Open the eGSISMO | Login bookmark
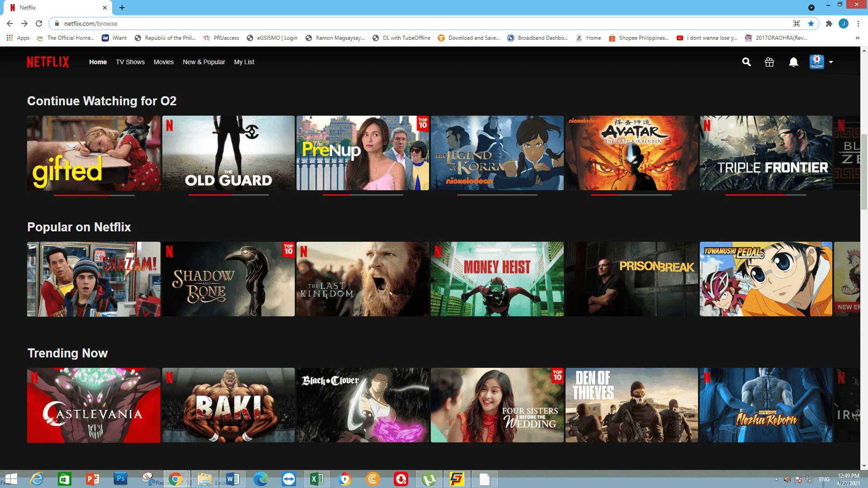Image resolution: width=868 pixels, height=488 pixels. tap(272, 38)
